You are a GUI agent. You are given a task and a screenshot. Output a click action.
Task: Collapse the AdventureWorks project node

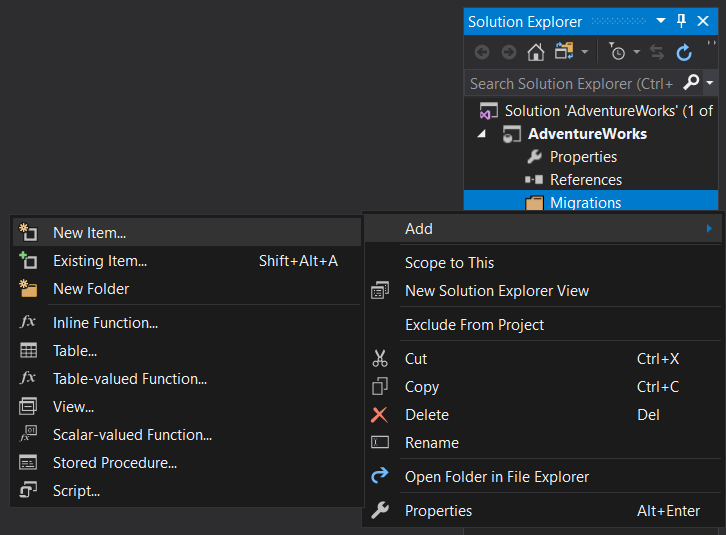pyautogui.click(x=482, y=134)
